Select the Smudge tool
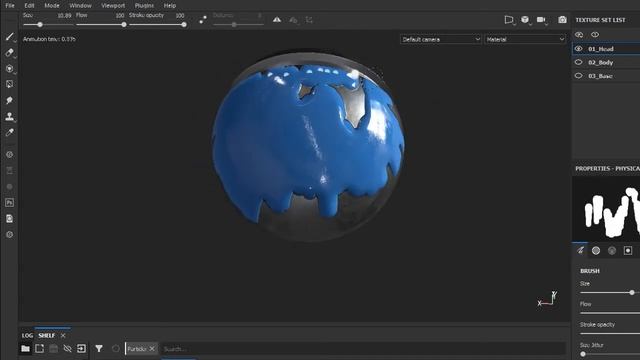Viewport: 640px width, 360px height. click(9, 100)
